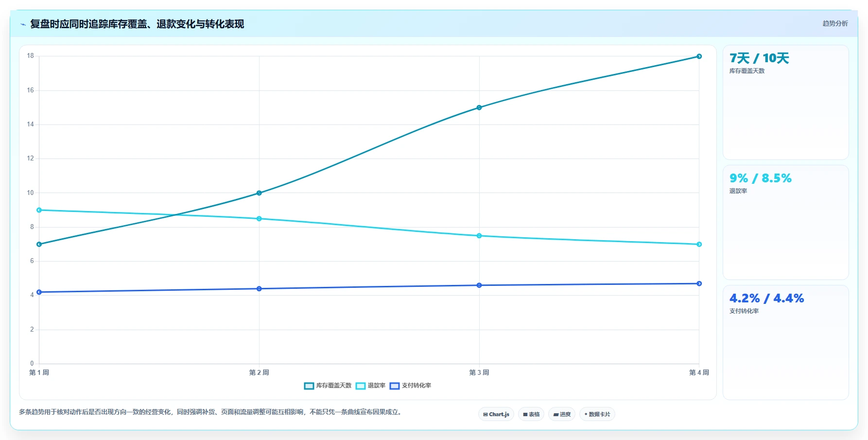This screenshot has width=868, height=440.
Task: Select 支付转化率 data point at 第 3 周
Action: (479, 285)
